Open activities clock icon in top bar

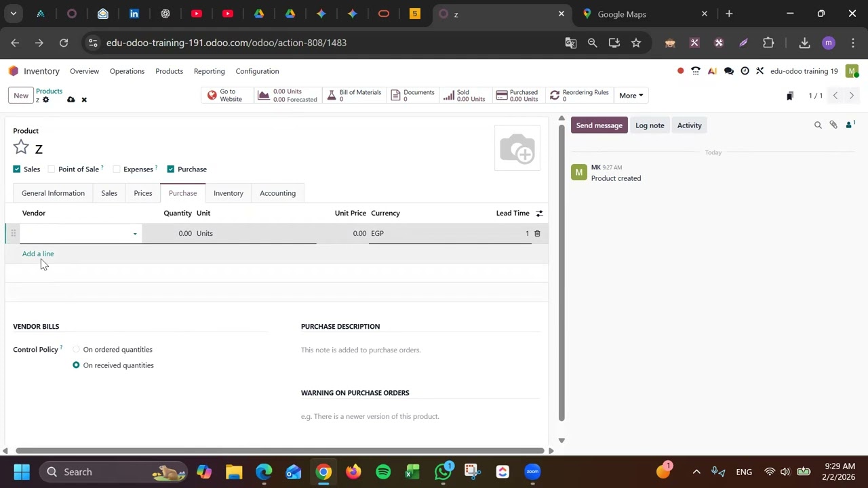click(745, 71)
